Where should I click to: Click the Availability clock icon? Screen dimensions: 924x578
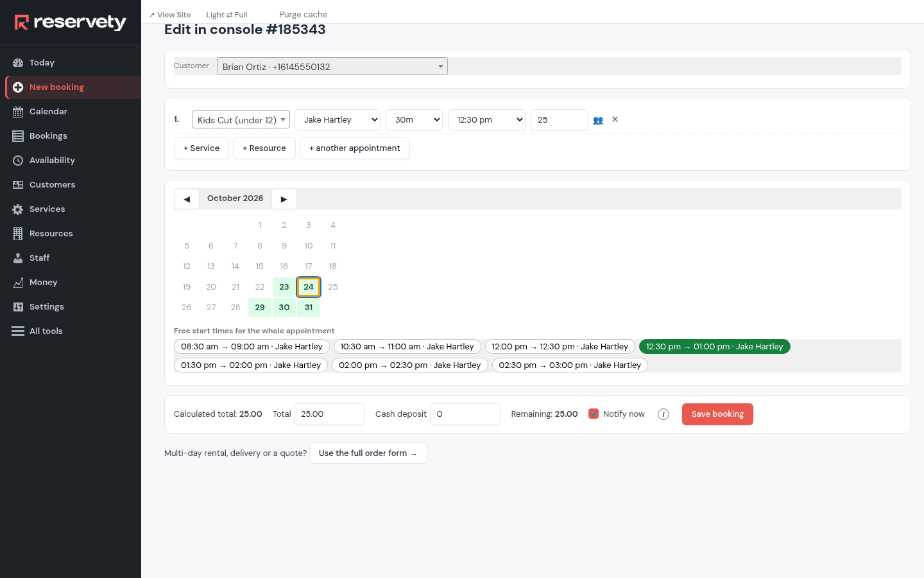point(18,161)
